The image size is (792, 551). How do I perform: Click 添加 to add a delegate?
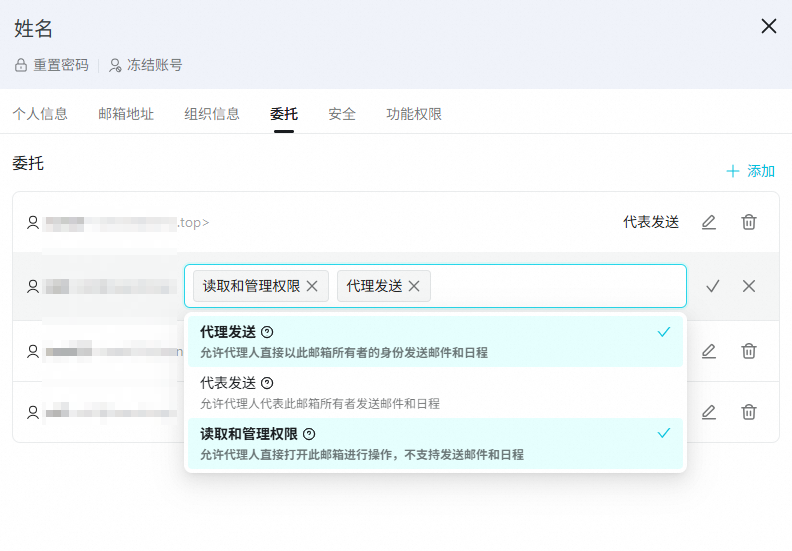(x=751, y=171)
